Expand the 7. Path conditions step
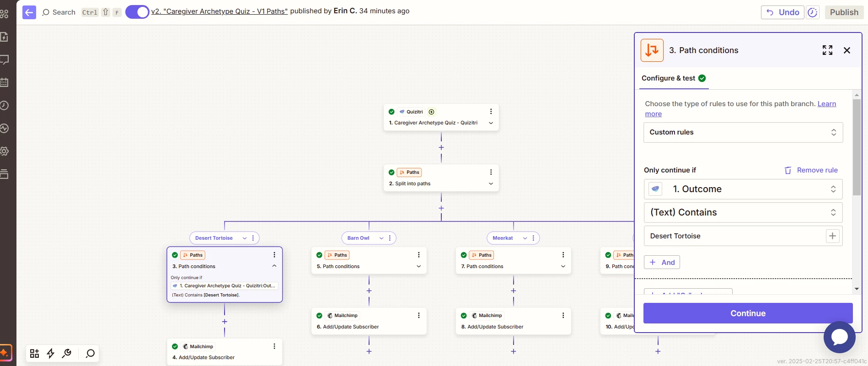Image resolution: width=868 pixels, height=366 pixels. [563, 267]
